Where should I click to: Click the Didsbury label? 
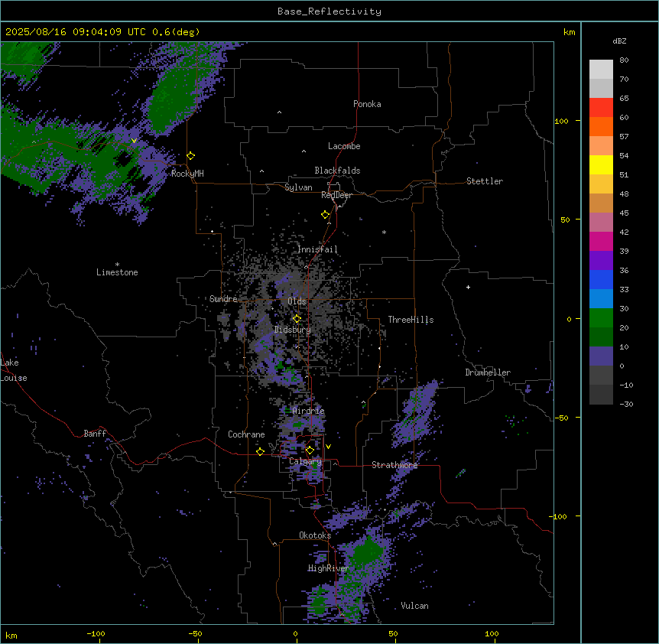click(293, 330)
